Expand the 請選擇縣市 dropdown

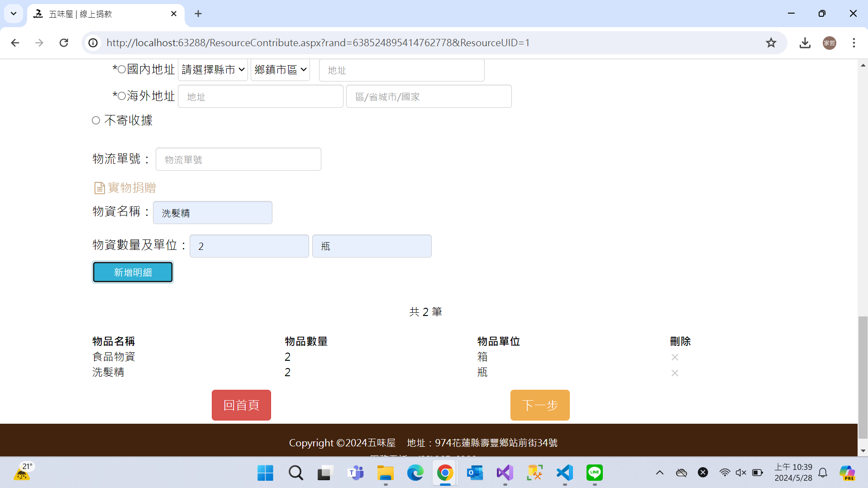213,70
